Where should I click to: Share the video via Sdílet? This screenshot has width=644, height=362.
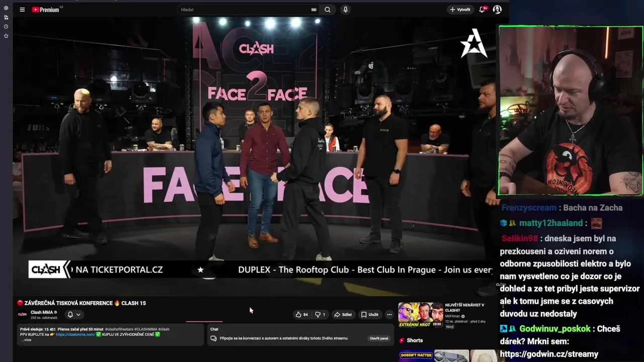tap(343, 315)
